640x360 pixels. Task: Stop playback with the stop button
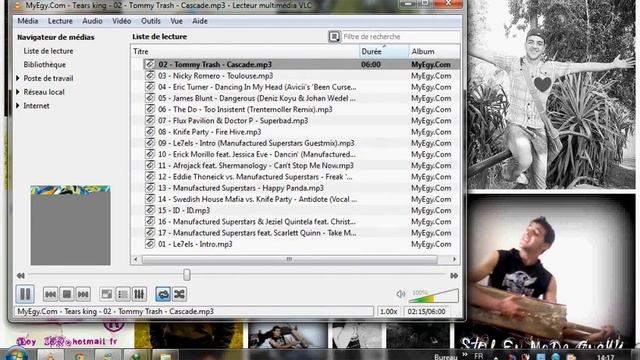tap(67, 294)
